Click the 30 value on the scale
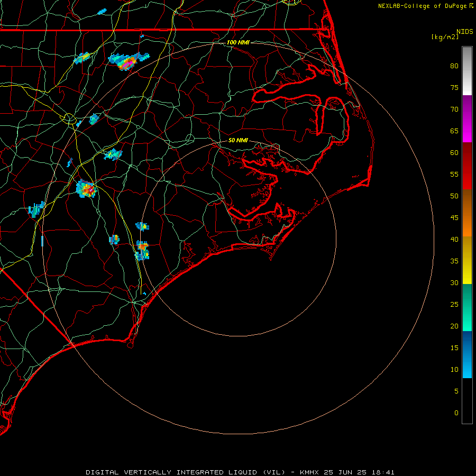This screenshot has height=476, width=476. 454,282
